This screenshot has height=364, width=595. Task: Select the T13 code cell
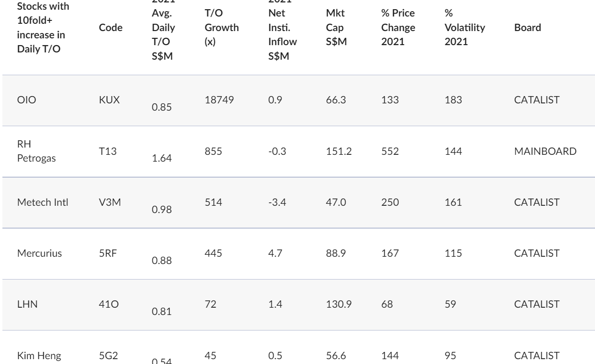[105, 151]
